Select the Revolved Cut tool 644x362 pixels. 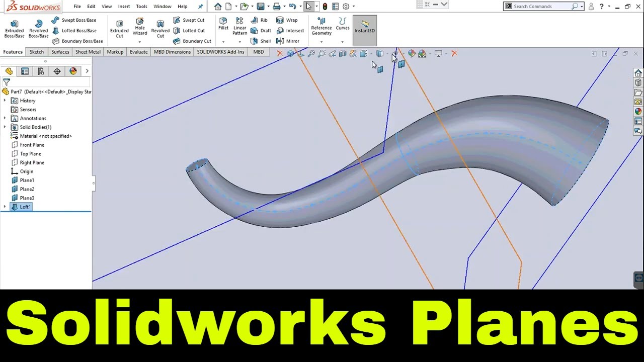coord(160,30)
